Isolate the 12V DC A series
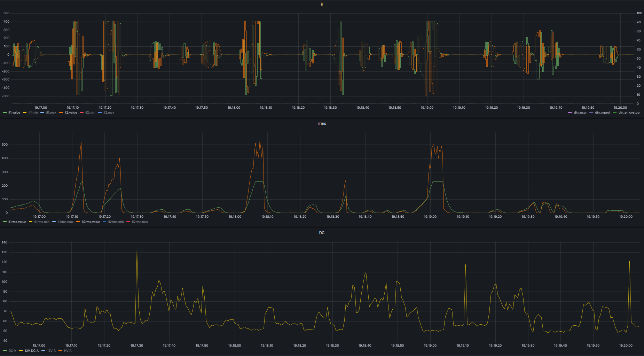This screenshot has width=644, height=356. pyautogui.click(x=31, y=351)
